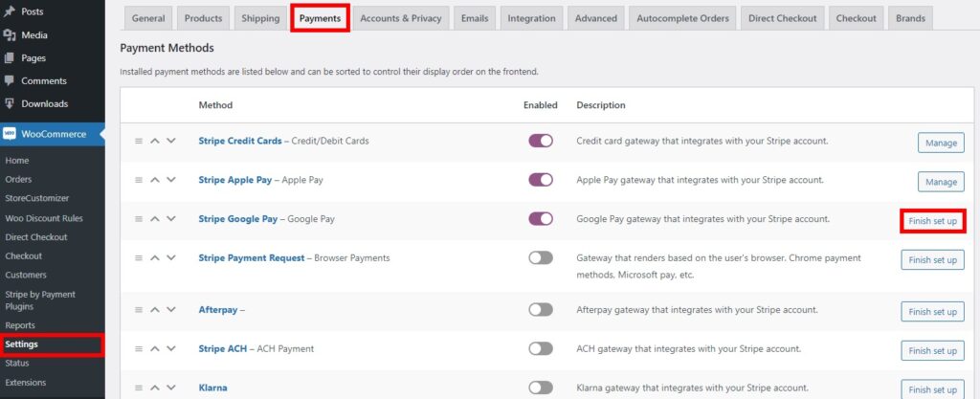Move Afterpay up with arrow
The image size is (980, 399).
pyautogui.click(x=155, y=310)
